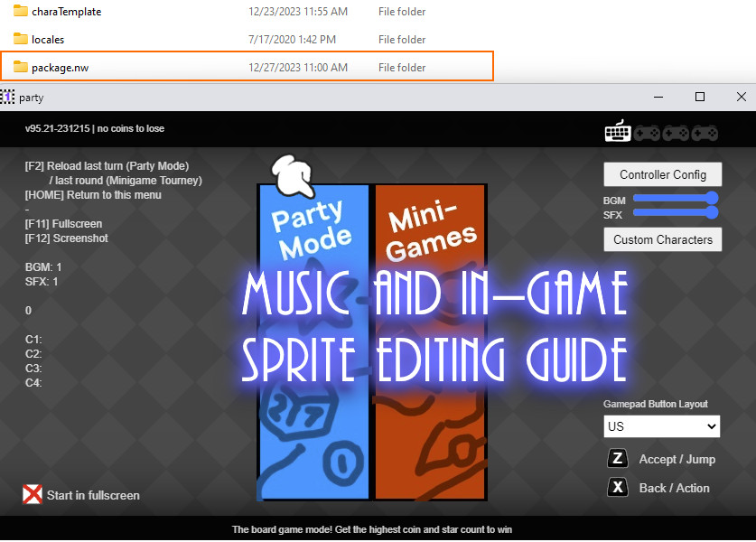Click the second gamepad controller icon
The width and height of the screenshot is (756, 542).
tap(674, 131)
